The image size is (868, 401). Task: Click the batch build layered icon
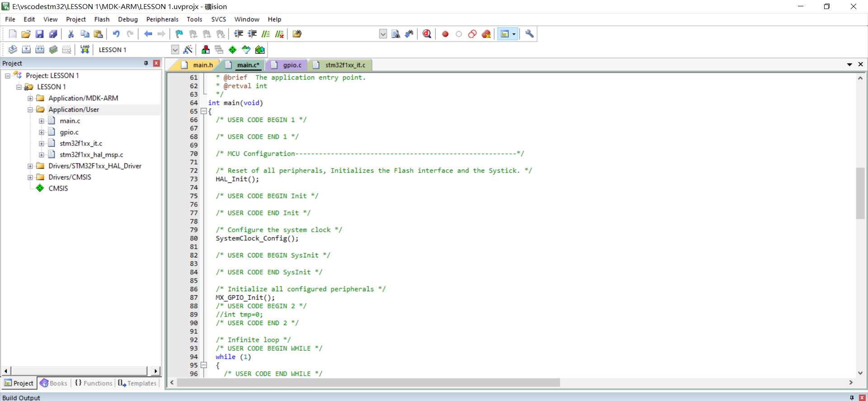[53, 50]
